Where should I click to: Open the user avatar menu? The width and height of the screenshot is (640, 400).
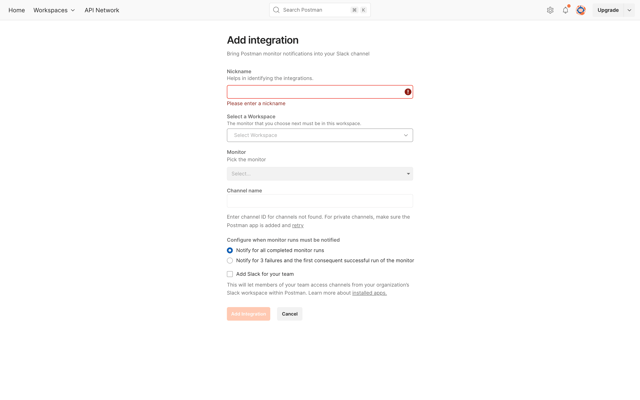tap(581, 10)
